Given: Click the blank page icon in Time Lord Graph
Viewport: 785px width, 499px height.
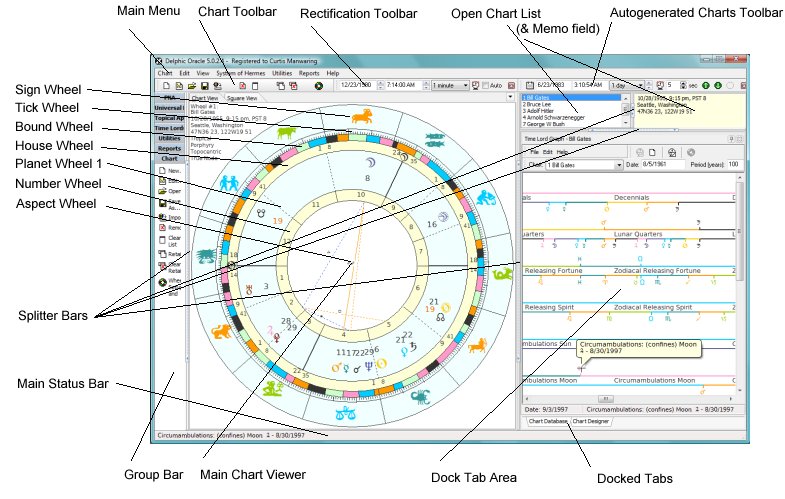Looking at the screenshot, I should click(652, 152).
